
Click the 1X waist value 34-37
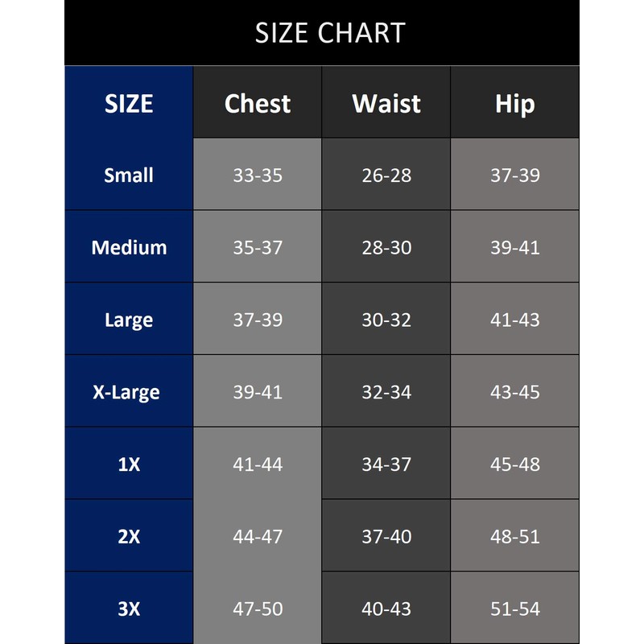click(386, 464)
